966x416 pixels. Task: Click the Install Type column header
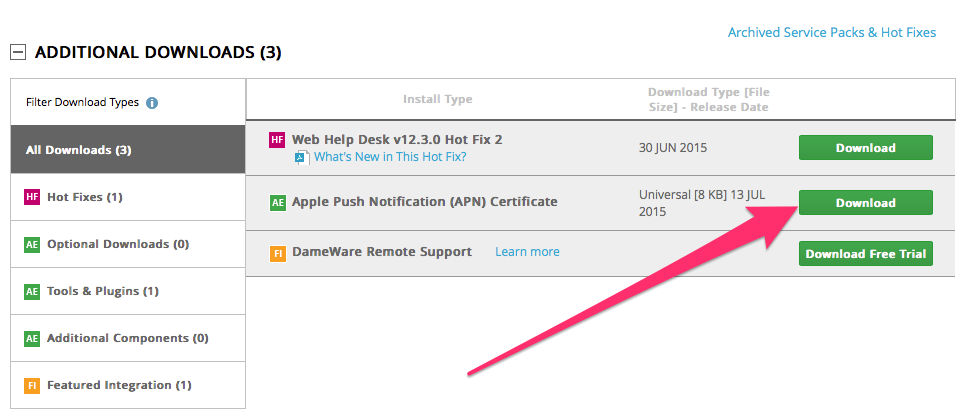437,99
